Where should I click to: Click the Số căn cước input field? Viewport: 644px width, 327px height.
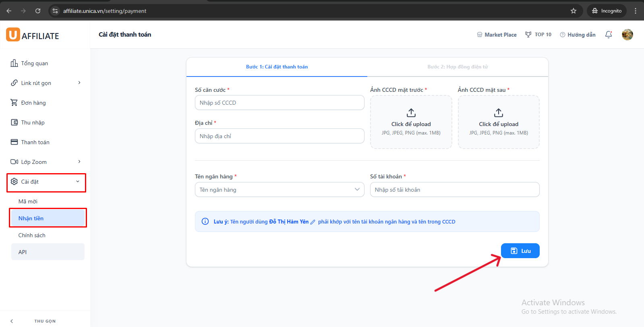279,103
